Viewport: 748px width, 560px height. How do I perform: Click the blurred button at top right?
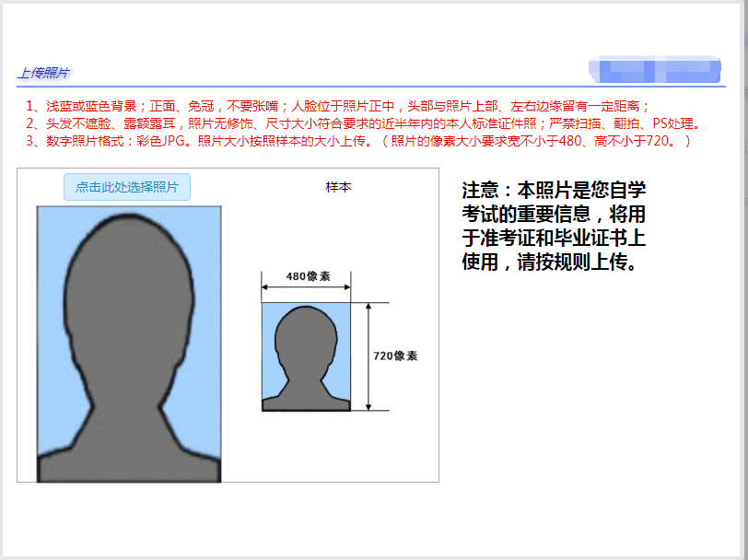click(654, 70)
